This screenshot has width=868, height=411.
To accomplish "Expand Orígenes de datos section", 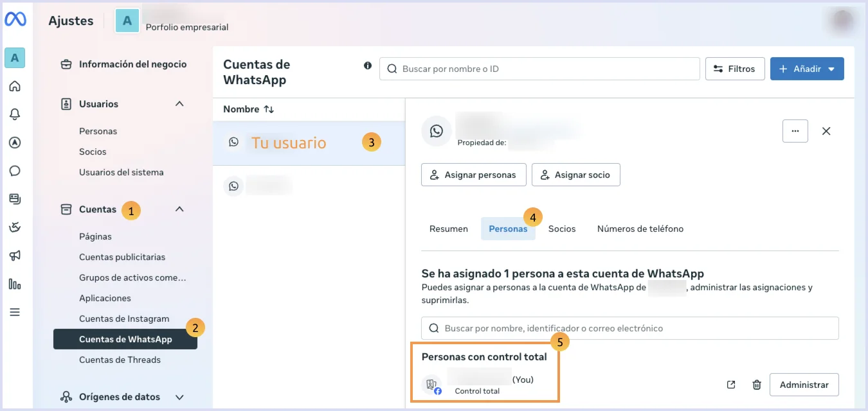I will (x=179, y=397).
